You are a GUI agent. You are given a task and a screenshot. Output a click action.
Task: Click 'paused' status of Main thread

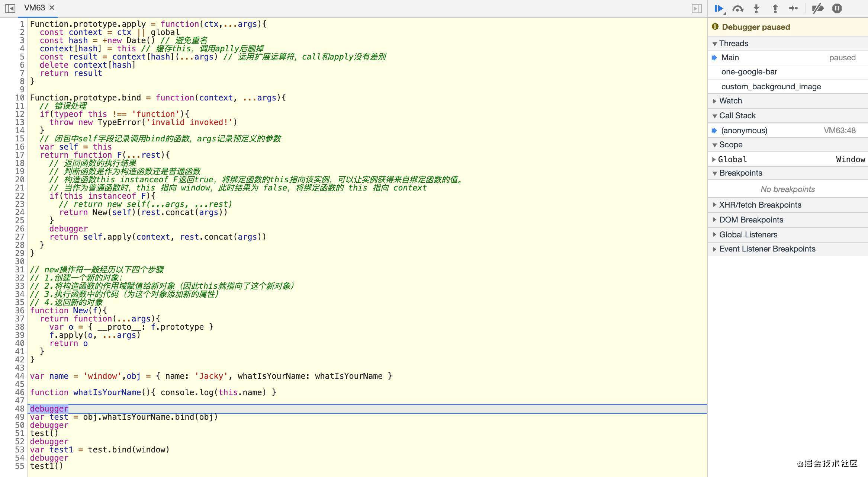click(842, 58)
